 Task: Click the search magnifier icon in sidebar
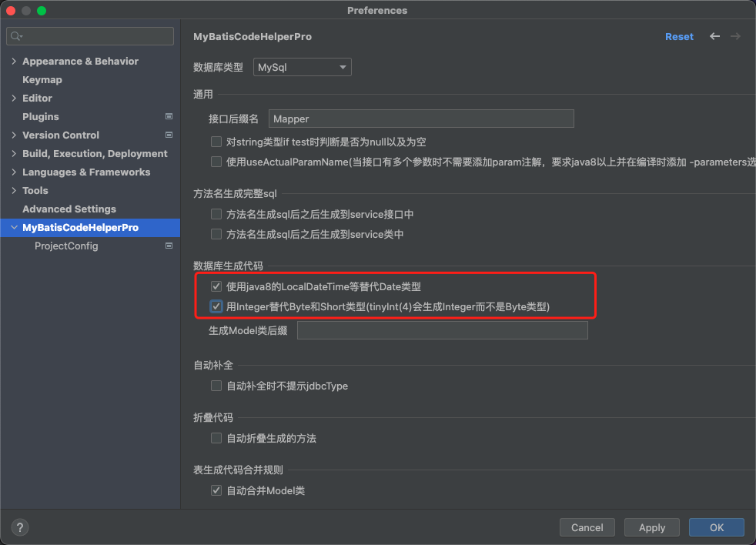16,36
